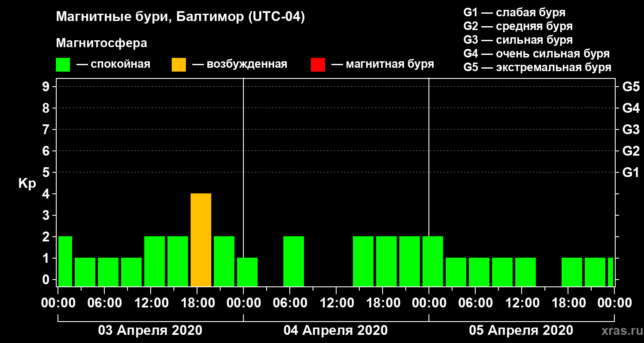
Task: Click the 'G5 — экстремальная буря' line
Action: pos(537,67)
